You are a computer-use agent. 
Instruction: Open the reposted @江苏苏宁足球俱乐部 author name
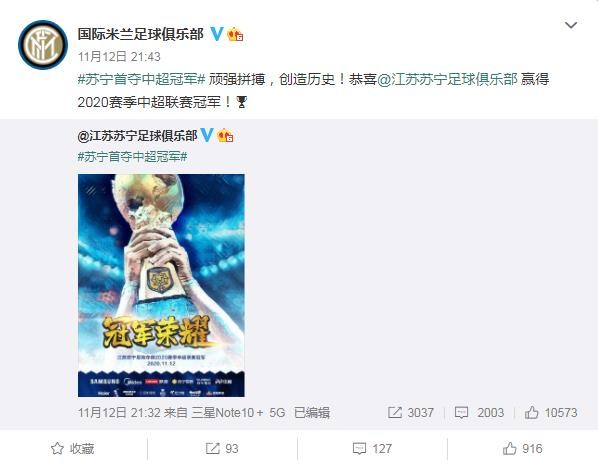pos(137,136)
